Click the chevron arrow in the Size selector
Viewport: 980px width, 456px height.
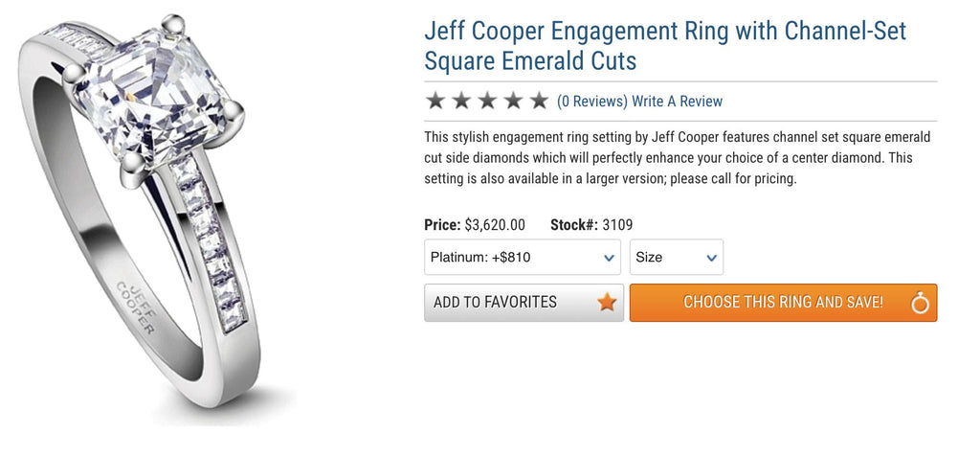tap(711, 258)
